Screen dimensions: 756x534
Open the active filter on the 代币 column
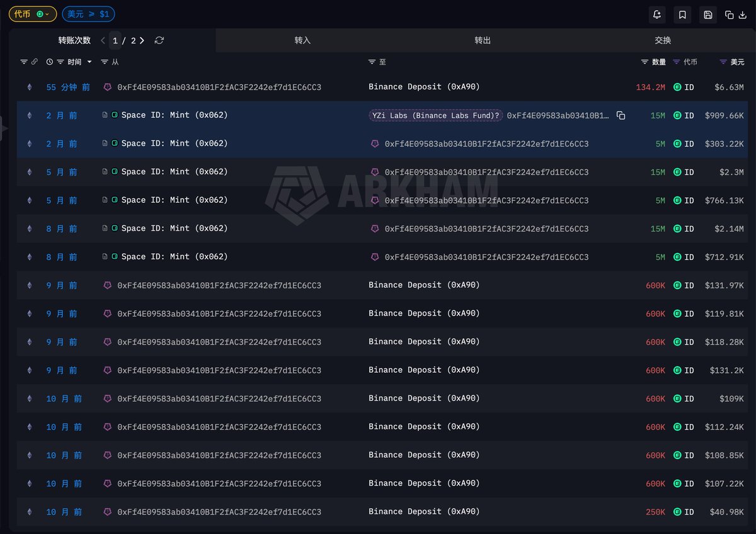click(677, 62)
